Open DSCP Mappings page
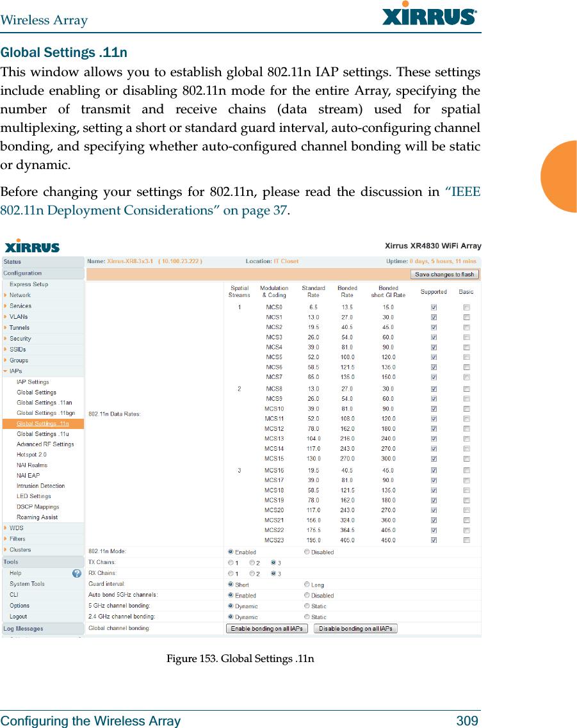The width and height of the screenshot is (577, 728). (38, 507)
